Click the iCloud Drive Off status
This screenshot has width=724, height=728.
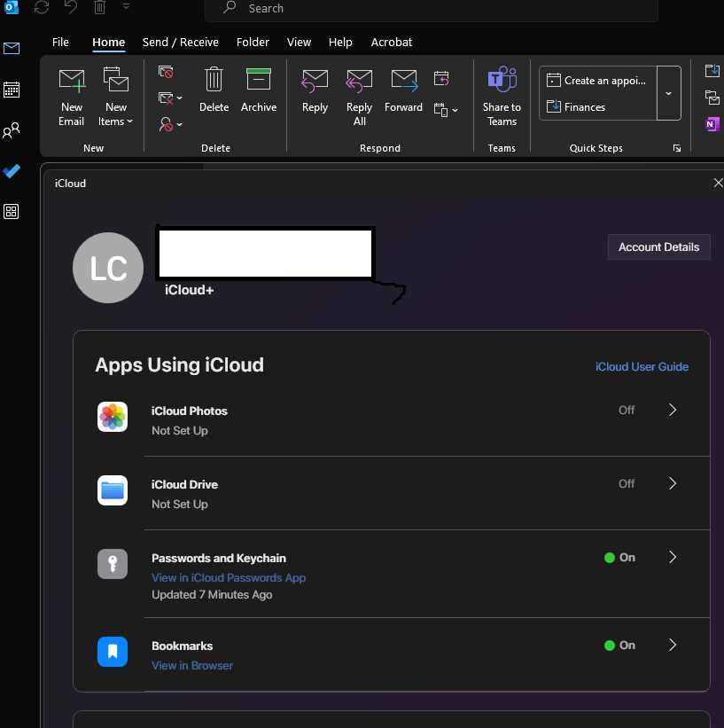pyautogui.click(x=627, y=483)
